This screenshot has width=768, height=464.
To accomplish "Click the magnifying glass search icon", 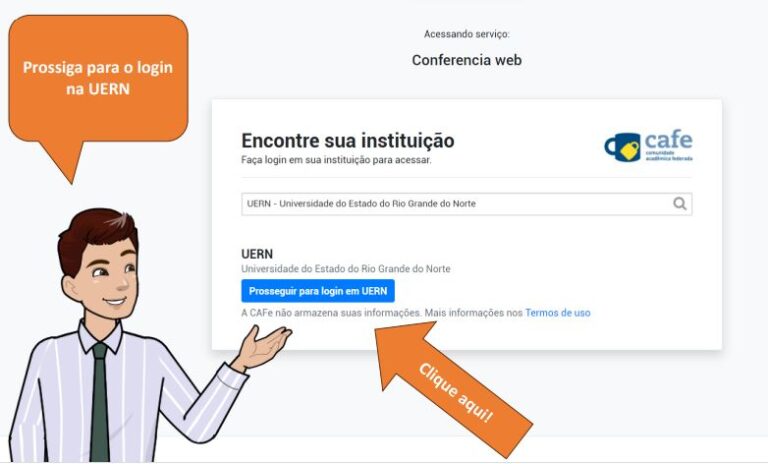I will coord(679,203).
